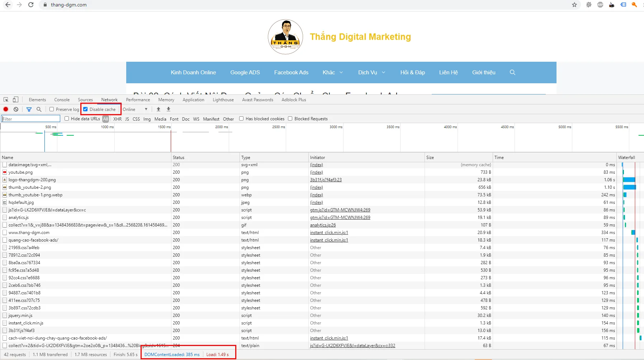Click initiator link analytics.js:26

(323, 225)
